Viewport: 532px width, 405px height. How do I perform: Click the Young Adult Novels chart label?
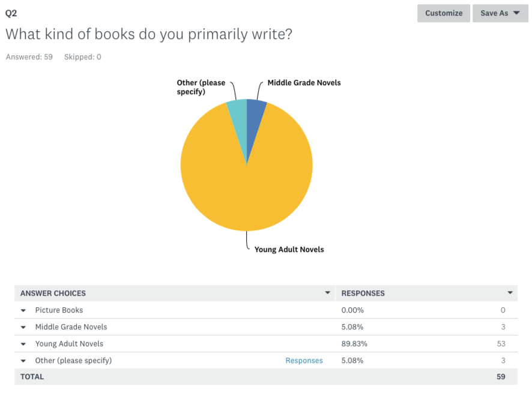[x=289, y=250]
